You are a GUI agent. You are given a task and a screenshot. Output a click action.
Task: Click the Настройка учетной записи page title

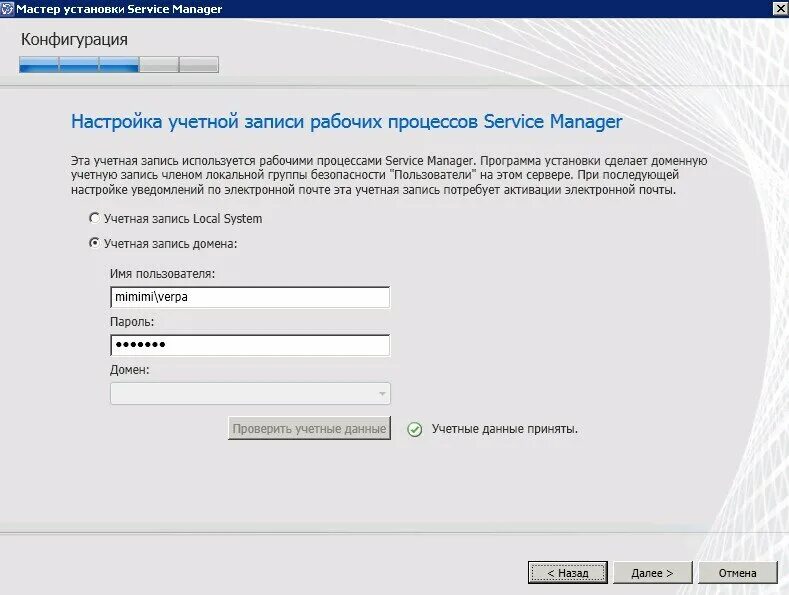(x=347, y=122)
